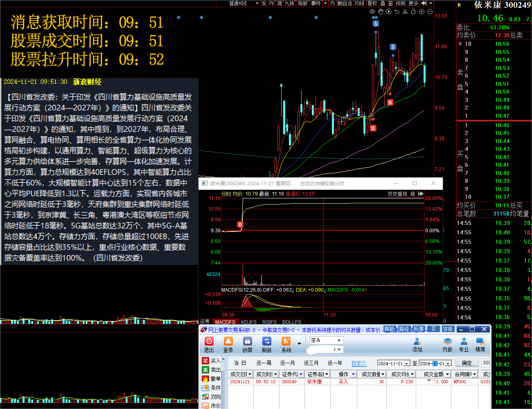Click the 字体 font button in trading title bar

pyautogui.click(x=448, y=329)
